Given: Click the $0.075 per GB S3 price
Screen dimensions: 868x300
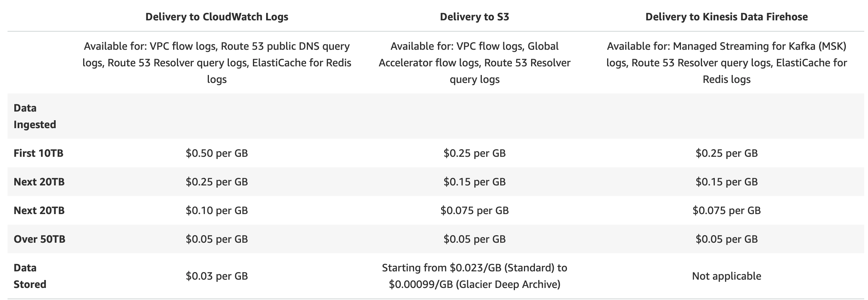Looking at the screenshot, I should (x=474, y=211).
